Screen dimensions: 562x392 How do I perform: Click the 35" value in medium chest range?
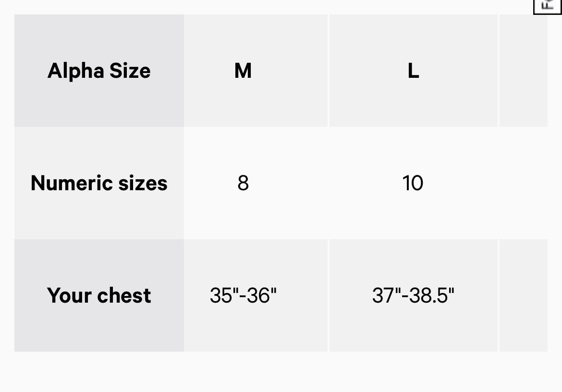223,295
